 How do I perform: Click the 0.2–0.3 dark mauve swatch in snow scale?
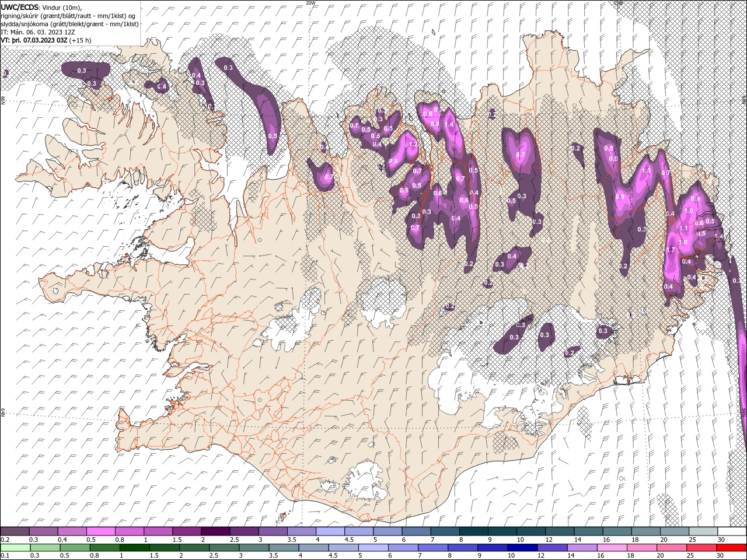15,531
